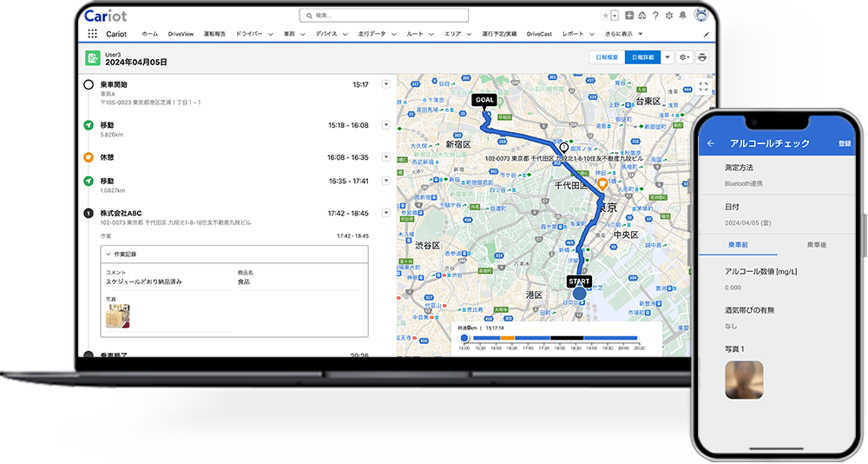868x464 pixels.
Task: Click the orange rest segment on timeline
Action: click(x=508, y=338)
